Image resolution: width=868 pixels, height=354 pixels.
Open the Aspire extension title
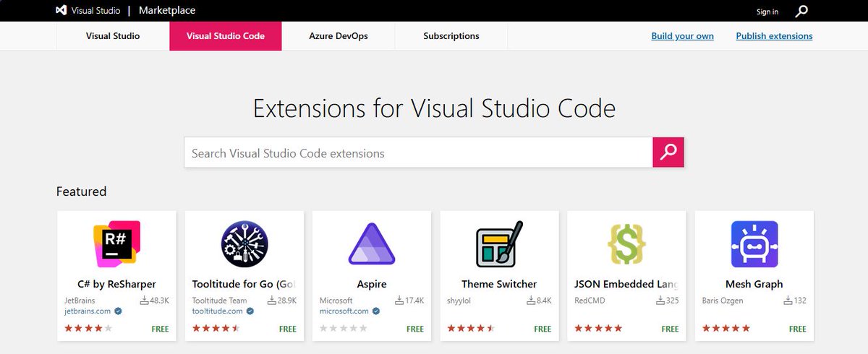pyautogui.click(x=372, y=284)
